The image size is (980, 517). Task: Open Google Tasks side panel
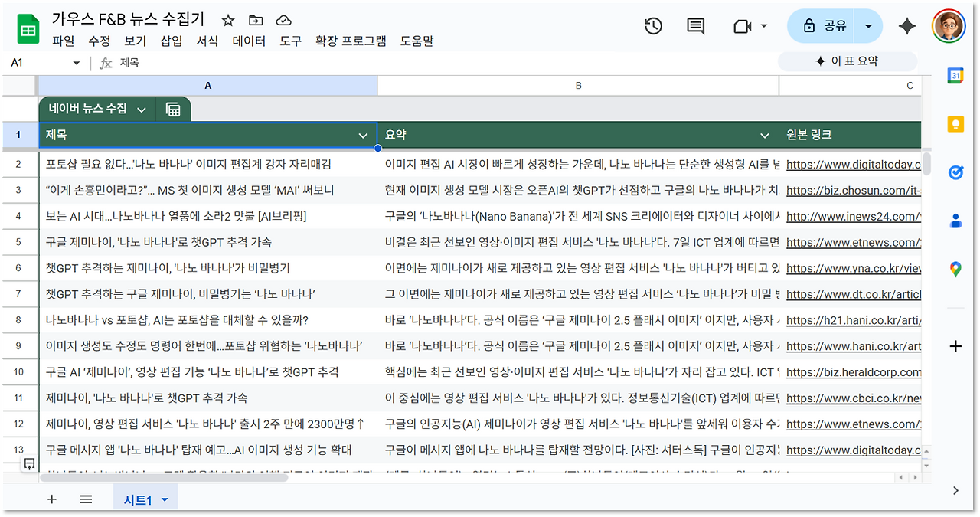pyautogui.click(x=955, y=172)
